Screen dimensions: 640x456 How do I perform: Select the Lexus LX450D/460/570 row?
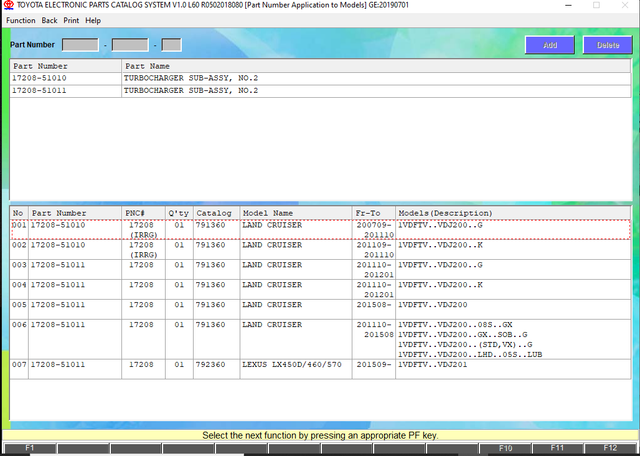(290, 365)
